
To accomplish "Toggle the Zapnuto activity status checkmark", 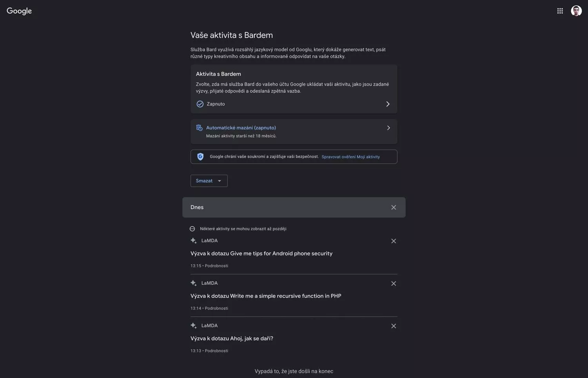I will tap(200, 104).
